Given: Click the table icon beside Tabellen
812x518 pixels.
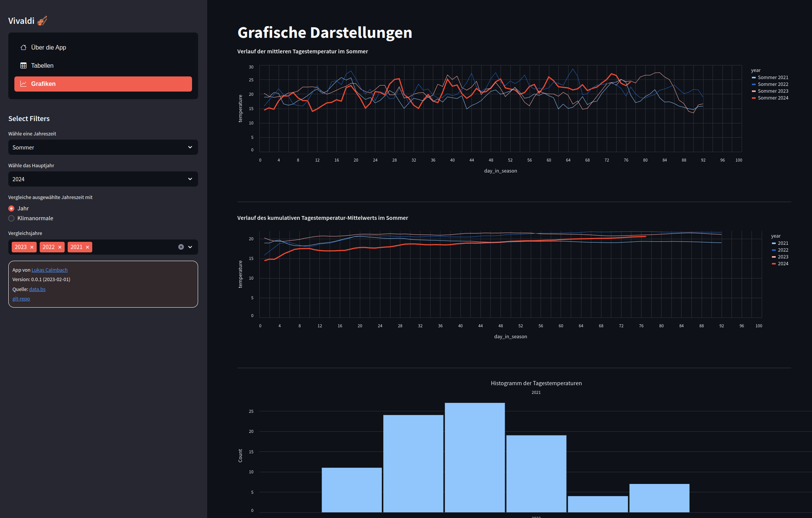Looking at the screenshot, I should 23,65.
